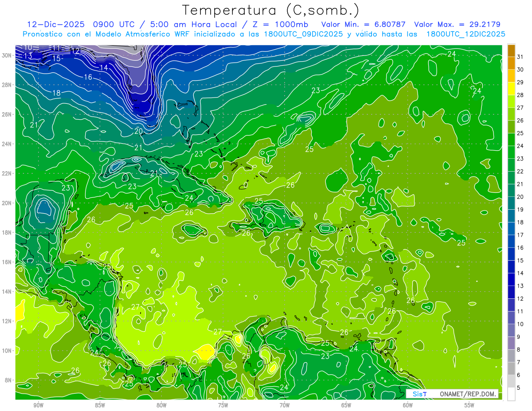Click the '16' contour label on the map
Screen dimensions: 532x411
pos(88,77)
